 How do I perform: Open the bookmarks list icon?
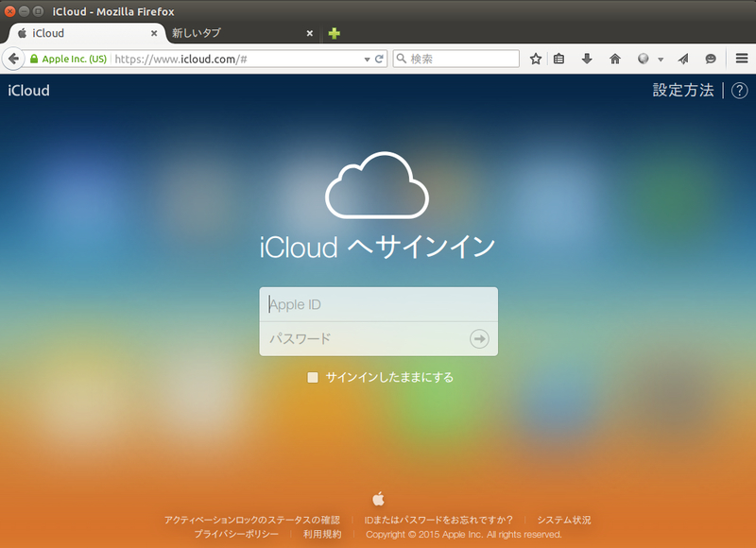[x=558, y=59]
